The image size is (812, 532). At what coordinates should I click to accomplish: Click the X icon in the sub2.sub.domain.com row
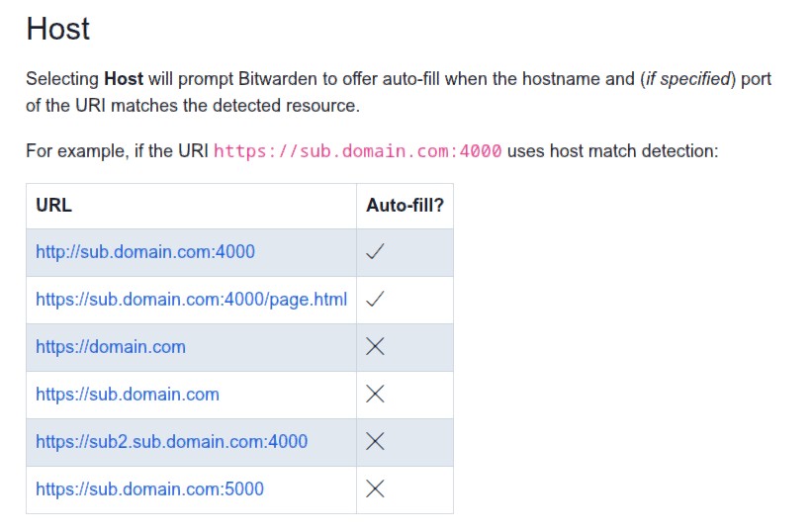tap(375, 441)
